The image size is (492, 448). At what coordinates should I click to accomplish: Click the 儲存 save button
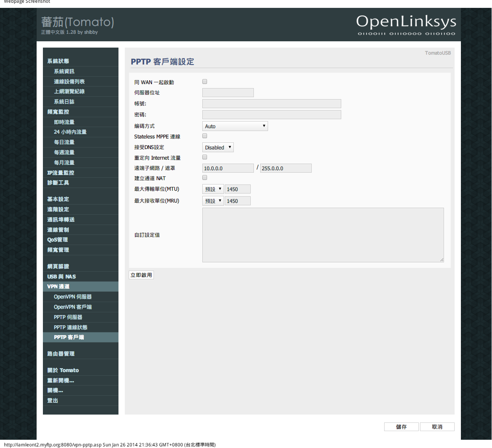coord(401,427)
